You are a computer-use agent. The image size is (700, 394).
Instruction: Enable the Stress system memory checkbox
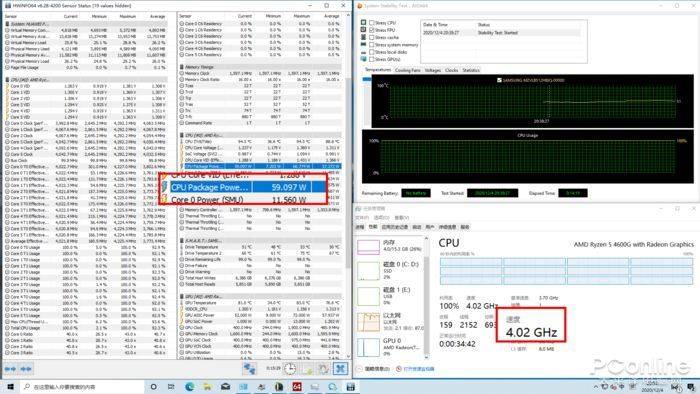(371, 45)
